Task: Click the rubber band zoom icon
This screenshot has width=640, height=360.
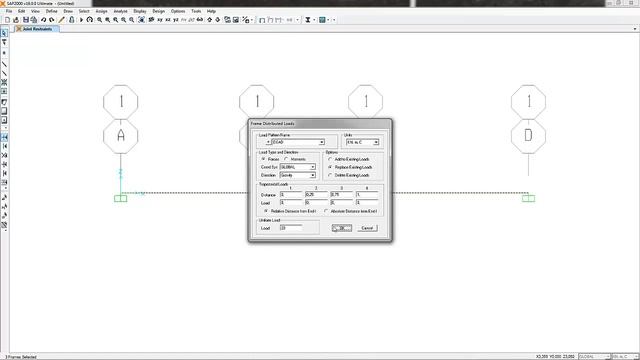Action: (x=99, y=20)
